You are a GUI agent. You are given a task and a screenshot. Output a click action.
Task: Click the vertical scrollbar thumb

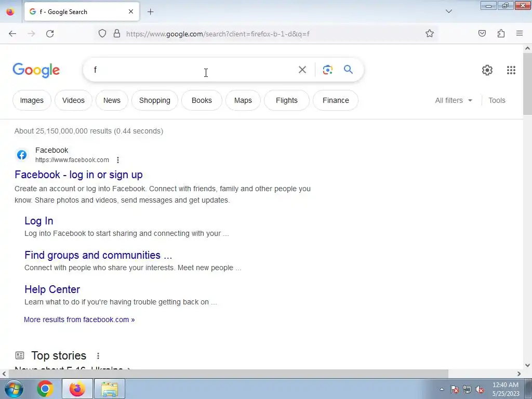[x=527, y=84]
